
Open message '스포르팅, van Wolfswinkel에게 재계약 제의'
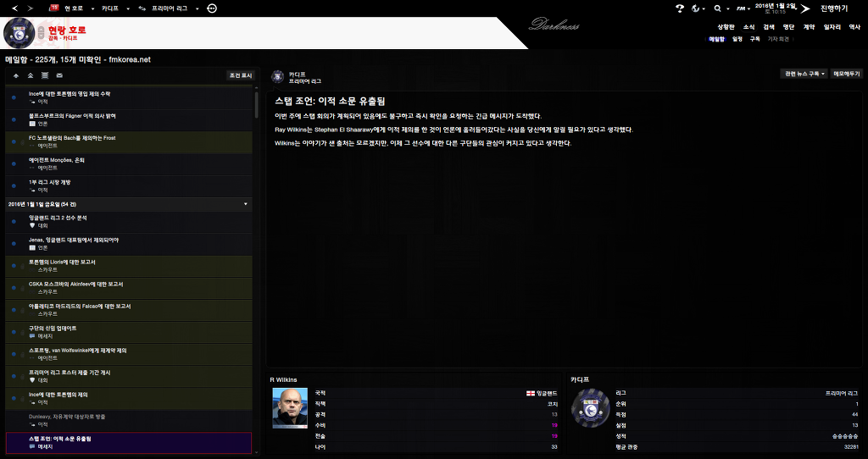tap(129, 355)
